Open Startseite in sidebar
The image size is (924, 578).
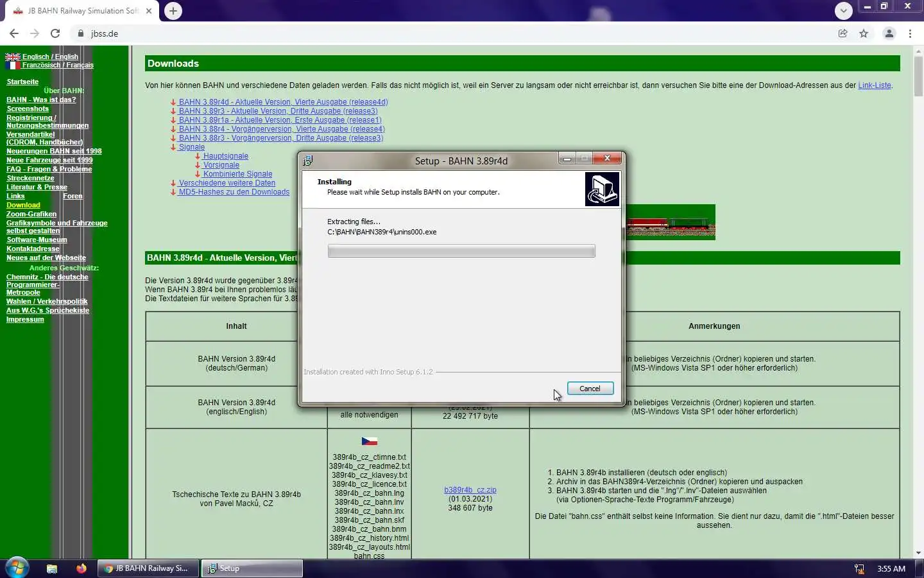[22, 82]
